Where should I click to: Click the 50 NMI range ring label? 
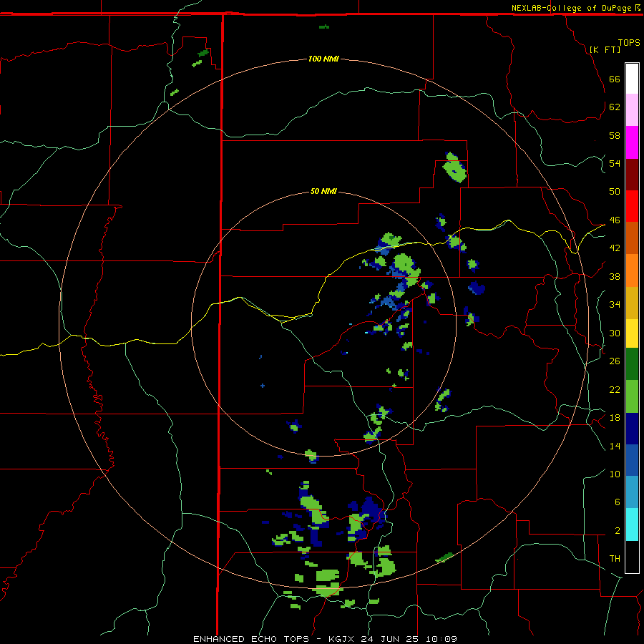[323, 191]
